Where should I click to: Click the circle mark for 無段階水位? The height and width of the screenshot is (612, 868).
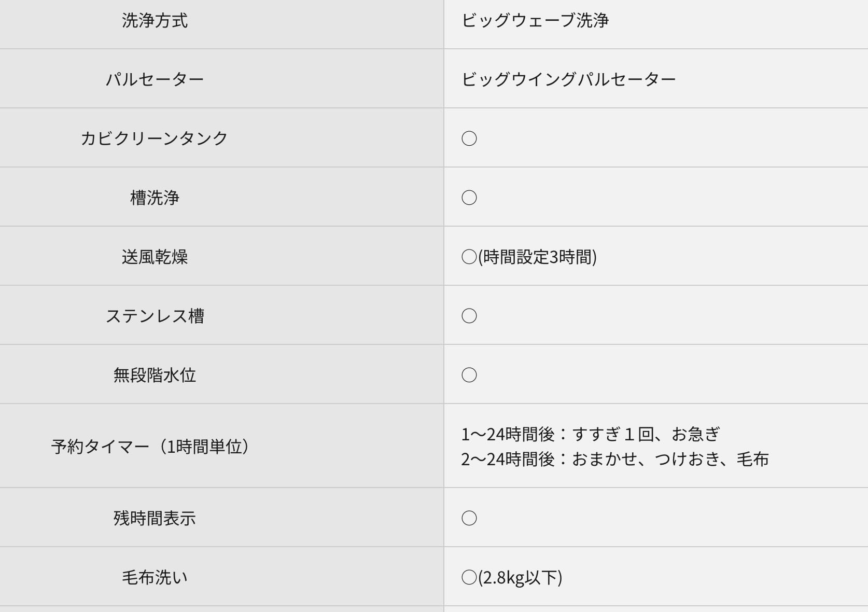coord(469,375)
